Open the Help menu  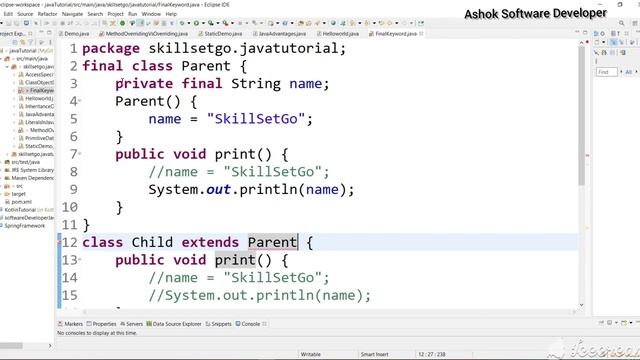click(171, 14)
